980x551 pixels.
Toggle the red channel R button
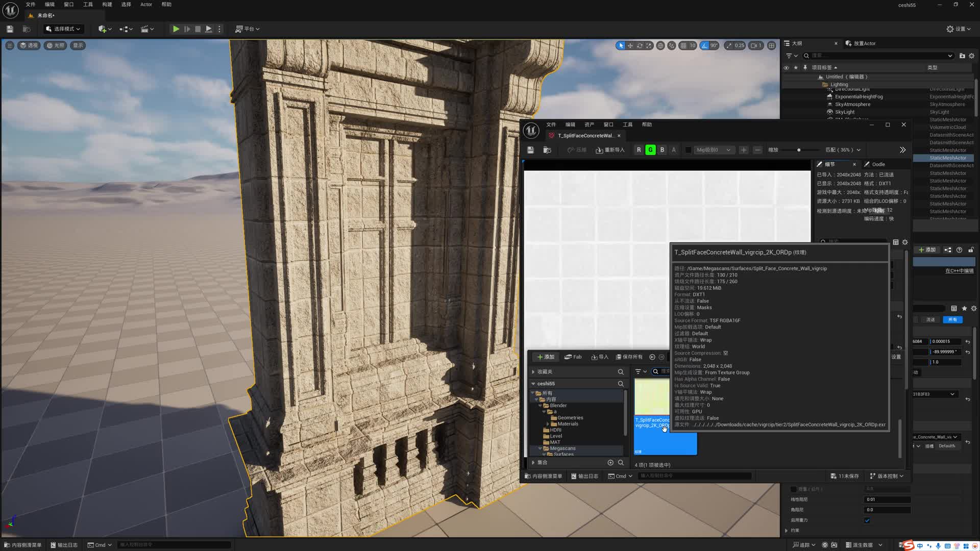pyautogui.click(x=639, y=150)
